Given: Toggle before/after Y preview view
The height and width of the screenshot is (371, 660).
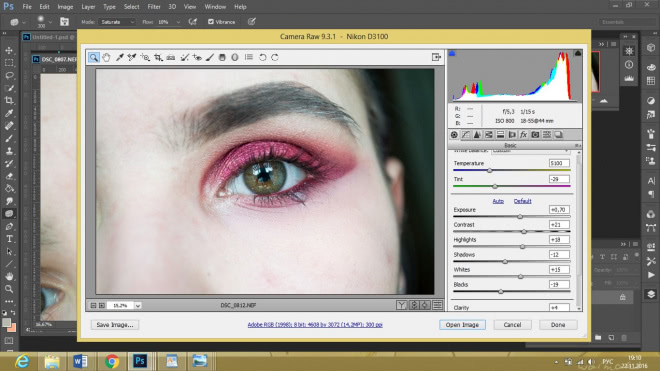Looking at the screenshot, I should coord(401,305).
